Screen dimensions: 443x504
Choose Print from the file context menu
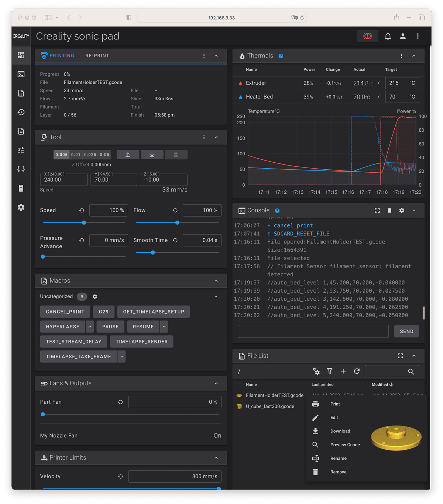coord(335,404)
